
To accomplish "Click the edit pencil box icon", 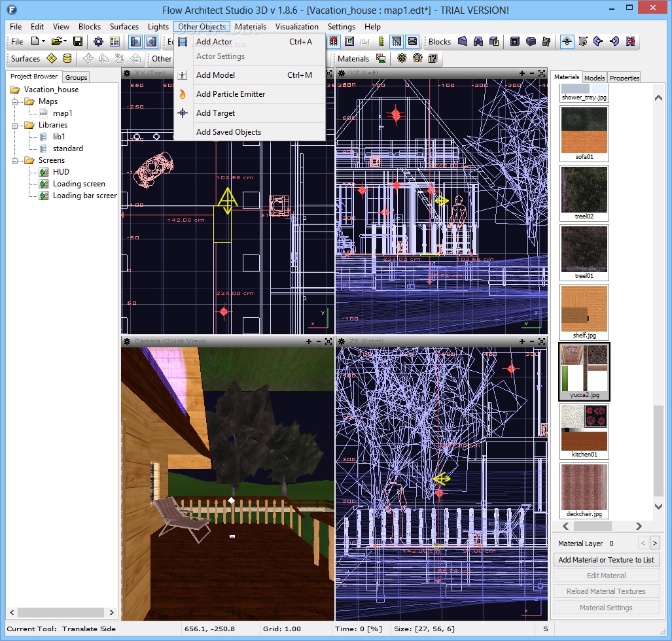I will (349, 42).
